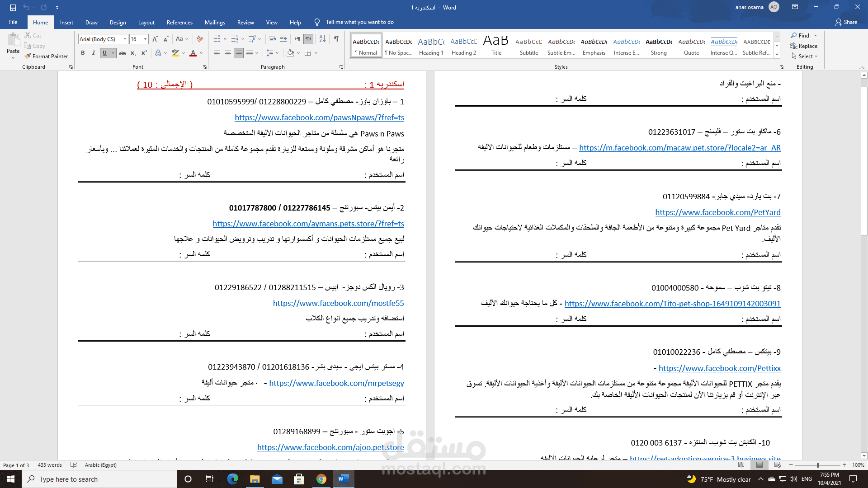868x488 pixels.
Task: Apply superscript formatting
Action: coord(144,53)
